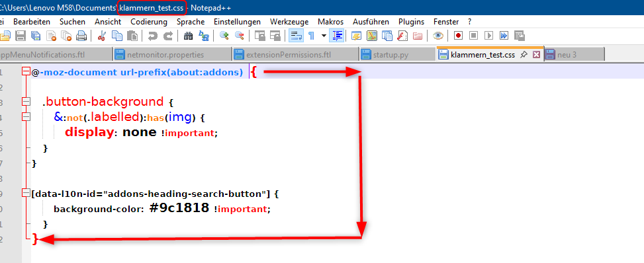This screenshot has height=263, width=644.
Task: Switch to the extensionPermissions.ftl tab
Action: tap(295, 55)
